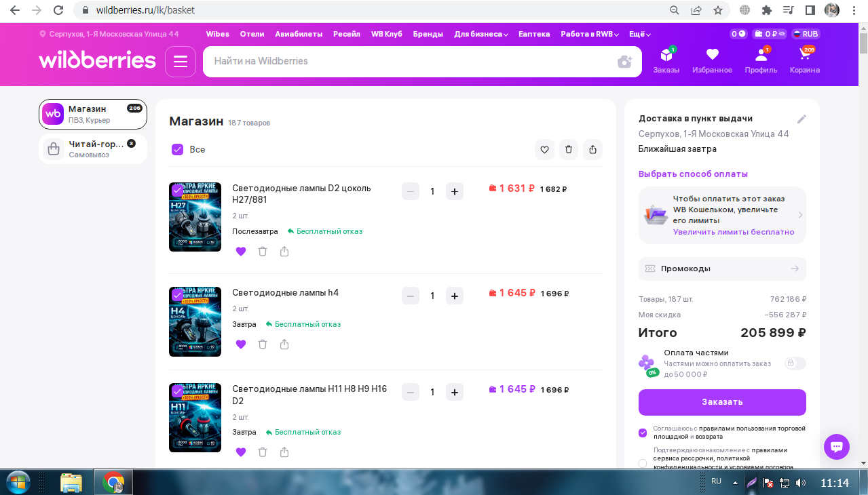Select Читай-город basket tab

93,149
